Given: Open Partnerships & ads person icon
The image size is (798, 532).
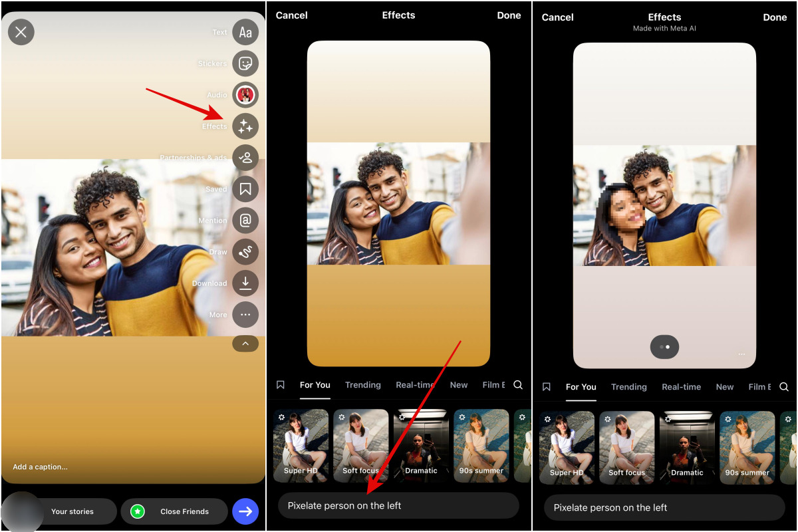Looking at the screenshot, I should [x=245, y=158].
